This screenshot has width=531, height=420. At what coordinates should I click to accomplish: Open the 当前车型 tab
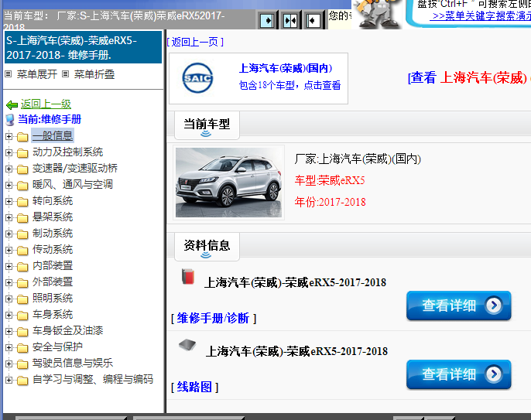pos(207,125)
